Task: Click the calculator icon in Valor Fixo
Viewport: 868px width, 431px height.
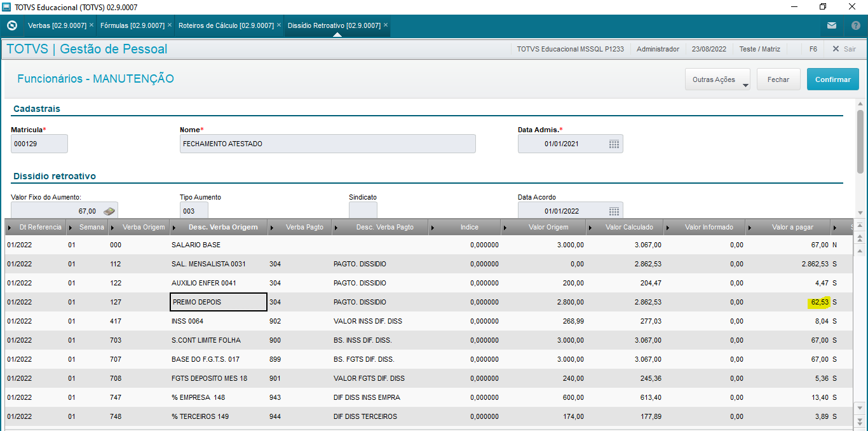Action: point(109,211)
